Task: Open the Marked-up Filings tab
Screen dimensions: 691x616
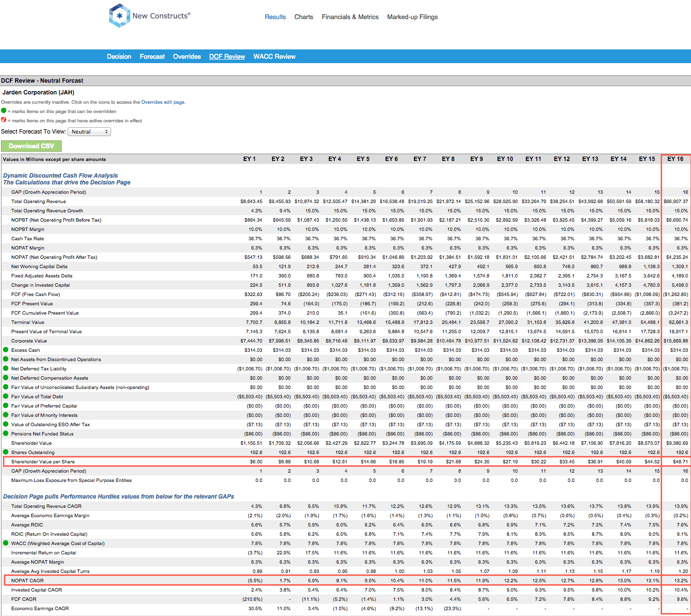Action: coord(412,17)
